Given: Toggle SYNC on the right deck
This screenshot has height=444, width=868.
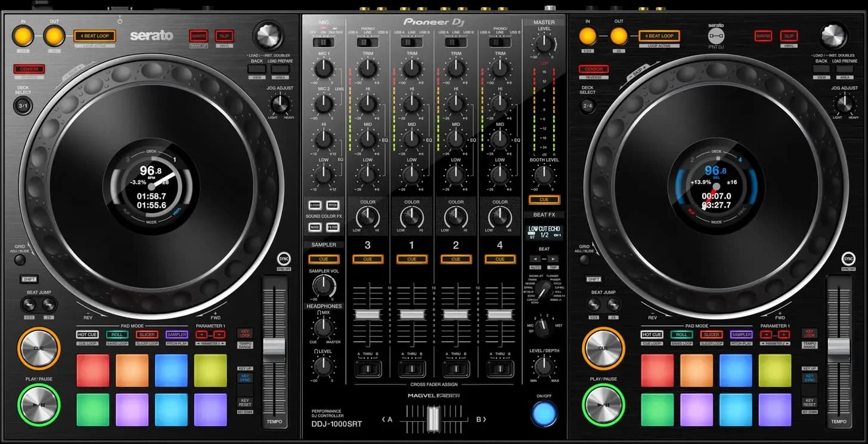Looking at the screenshot, I should (848, 259).
